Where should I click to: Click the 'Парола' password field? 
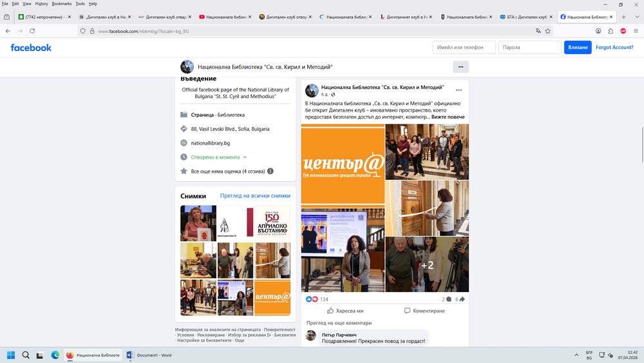tap(529, 47)
